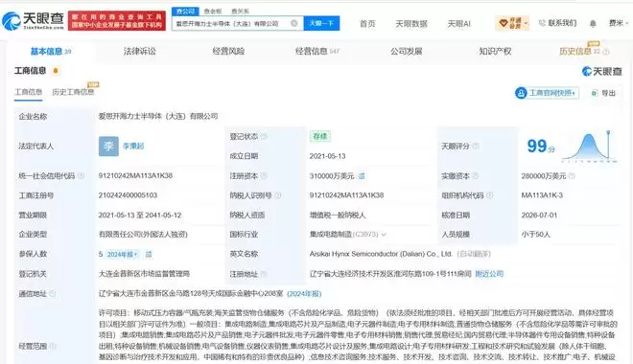Select the 历史工商信息 sub-tab
The height and width of the screenshot is (364, 633).
tap(73, 92)
